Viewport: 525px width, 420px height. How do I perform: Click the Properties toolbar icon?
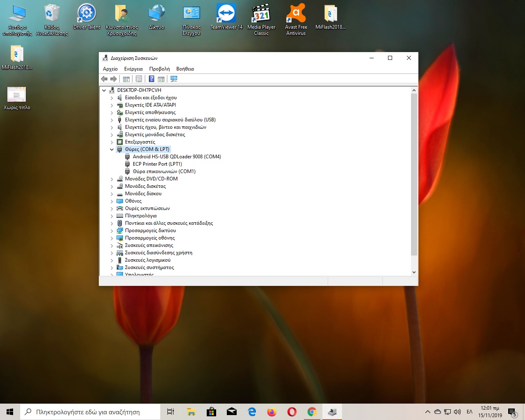coord(139,79)
